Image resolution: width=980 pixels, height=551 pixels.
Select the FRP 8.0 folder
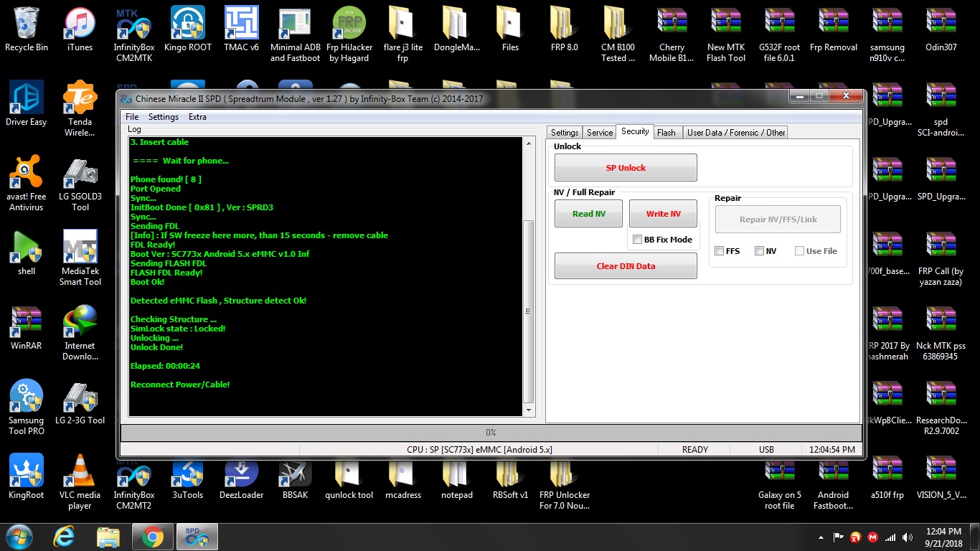[564, 30]
